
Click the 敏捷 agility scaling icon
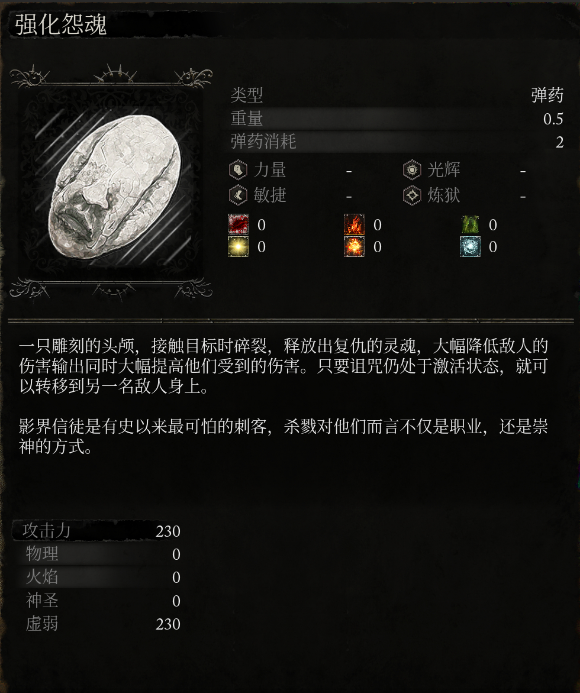pos(238,195)
